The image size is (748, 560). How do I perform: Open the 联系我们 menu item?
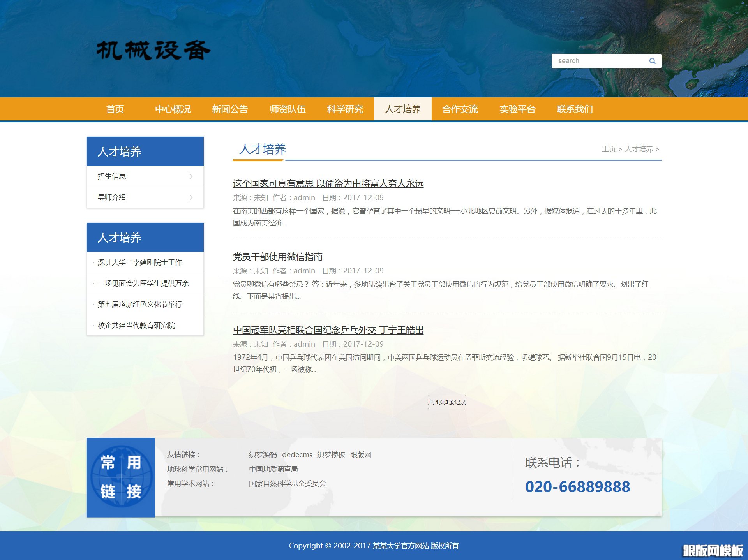click(575, 109)
